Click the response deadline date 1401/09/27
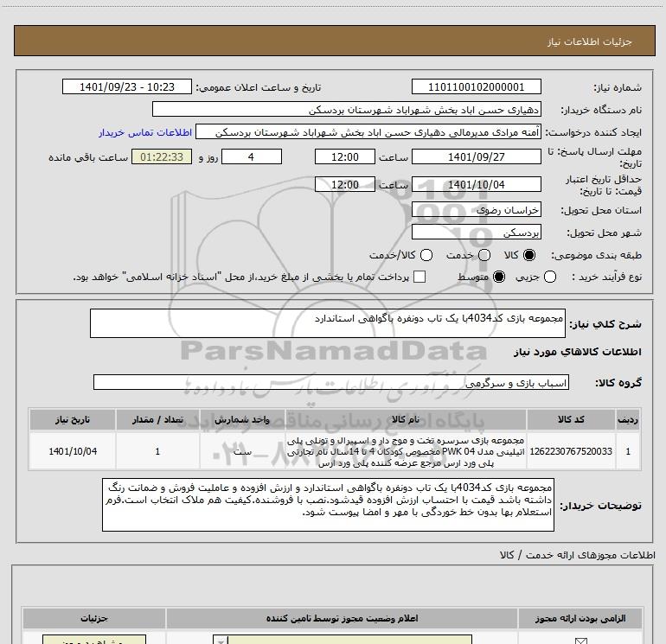 (476, 156)
